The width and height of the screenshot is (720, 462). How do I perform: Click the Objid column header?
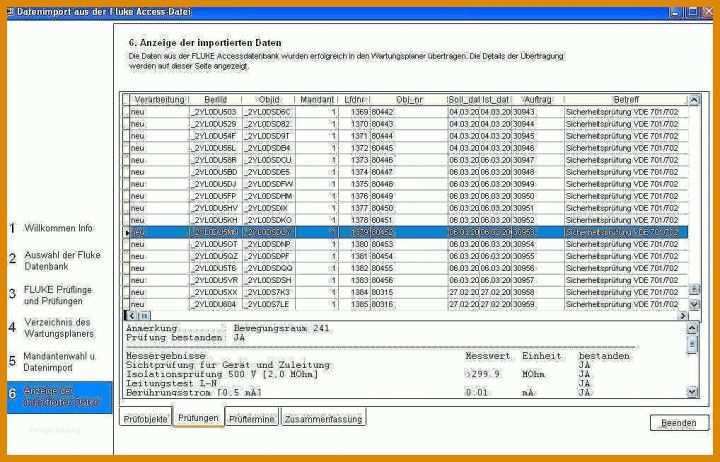tap(269, 100)
